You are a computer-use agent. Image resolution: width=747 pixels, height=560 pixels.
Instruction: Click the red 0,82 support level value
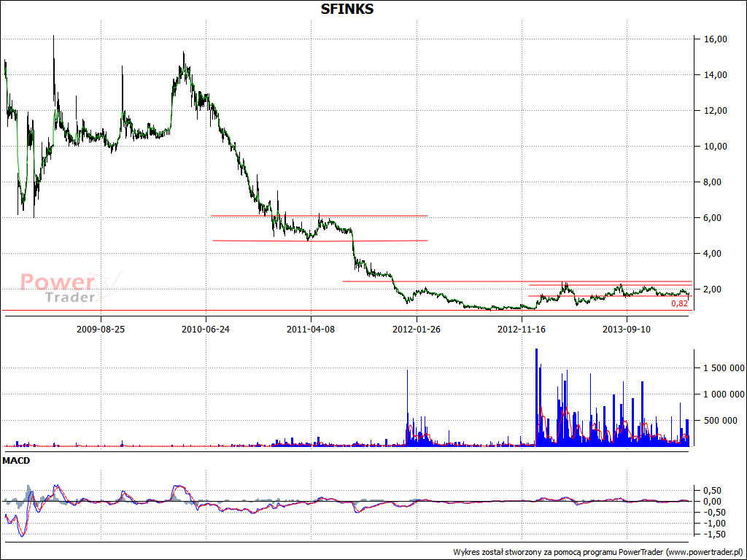click(680, 304)
